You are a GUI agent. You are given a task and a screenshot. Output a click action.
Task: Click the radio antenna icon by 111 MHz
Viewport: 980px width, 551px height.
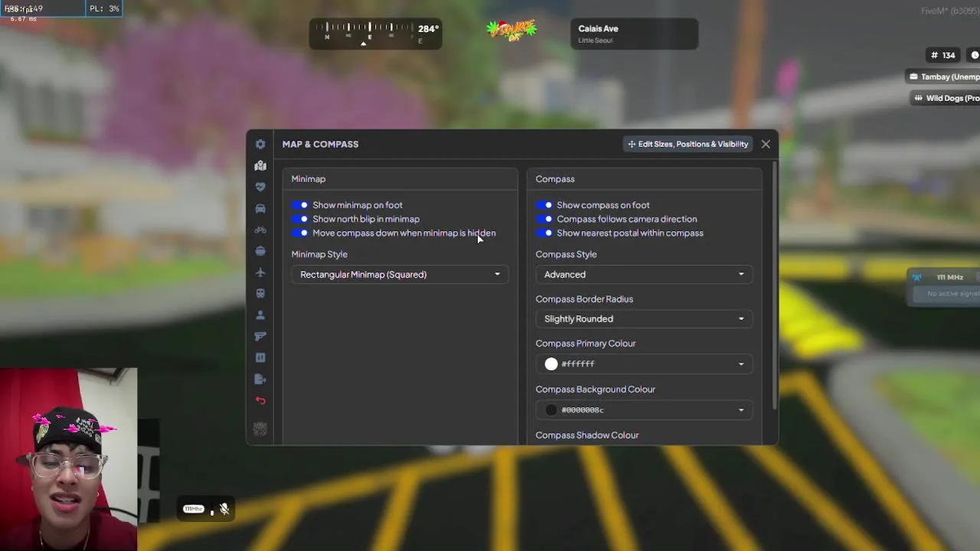(x=917, y=277)
